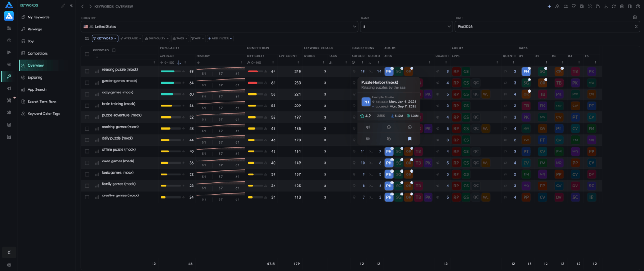Check the box for cozy games (mock)
644x271 pixels.
click(87, 94)
